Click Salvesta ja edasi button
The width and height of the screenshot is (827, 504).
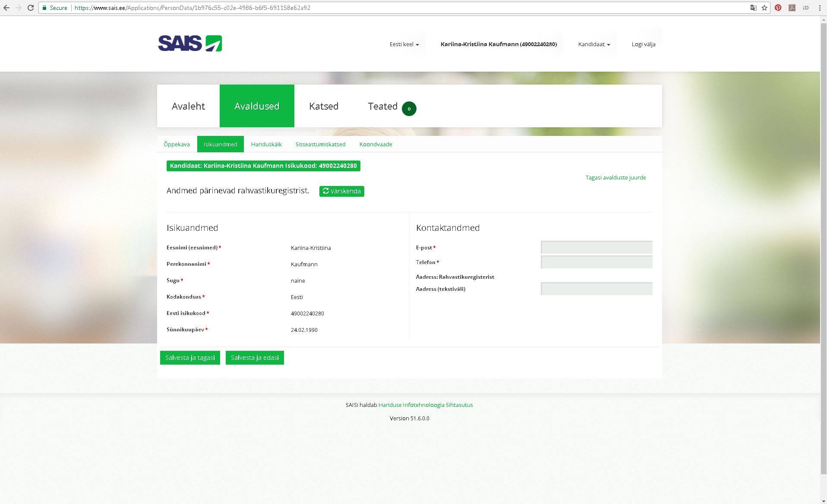tap(255, 358)
